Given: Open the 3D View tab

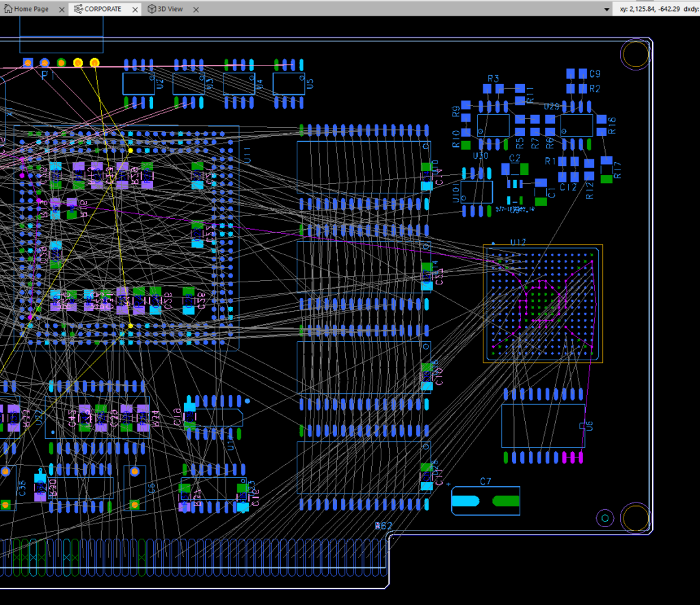Looking at the screenshot, I should pos(172,9).
